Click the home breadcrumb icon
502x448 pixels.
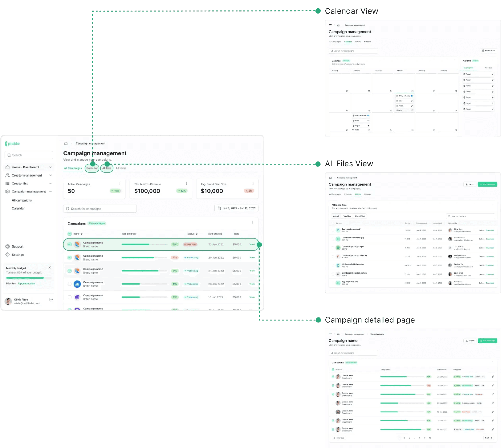point(66,144)
